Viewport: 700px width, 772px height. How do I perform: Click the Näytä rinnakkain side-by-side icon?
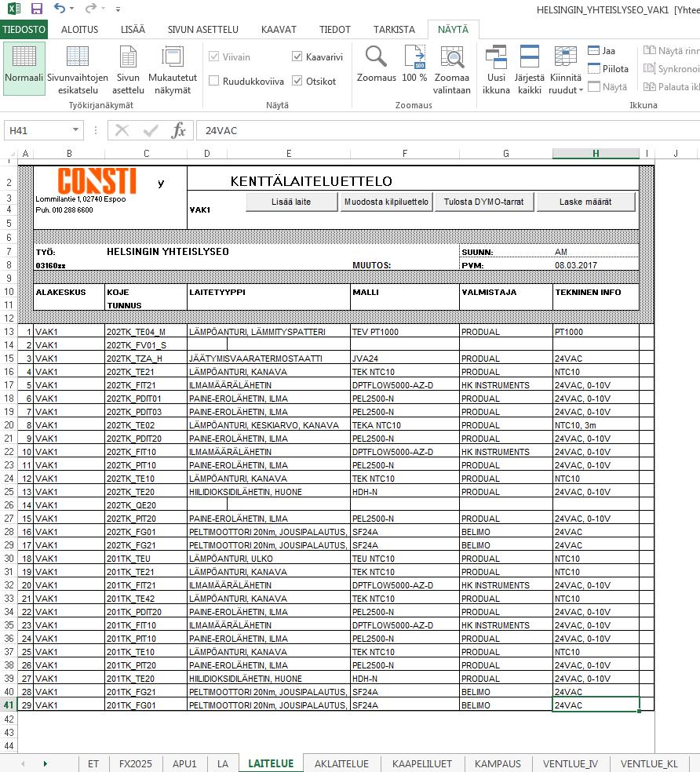[x=650, y=50]
